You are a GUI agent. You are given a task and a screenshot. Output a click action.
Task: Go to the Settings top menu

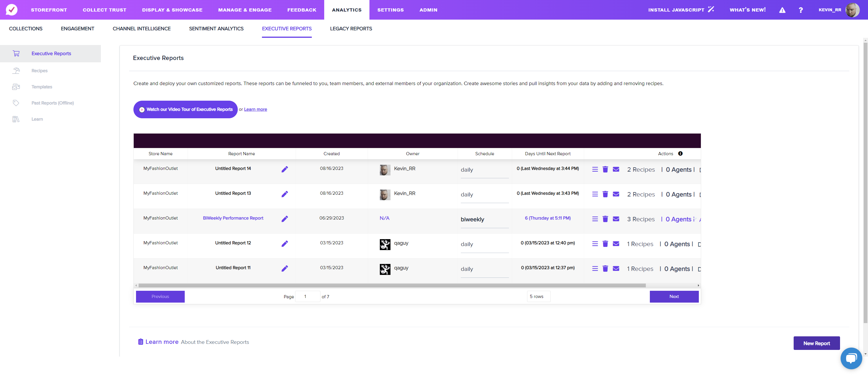coord(390,10)
